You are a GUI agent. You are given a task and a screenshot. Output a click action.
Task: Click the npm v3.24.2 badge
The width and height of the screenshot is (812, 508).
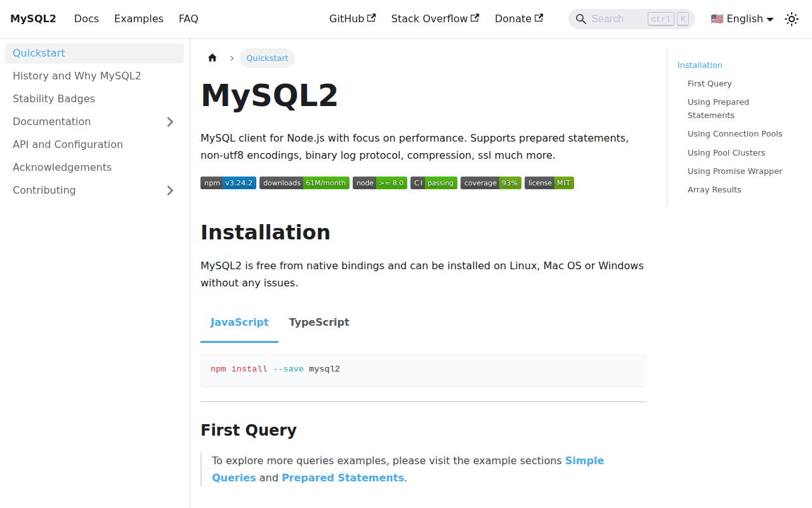(228, 183)
